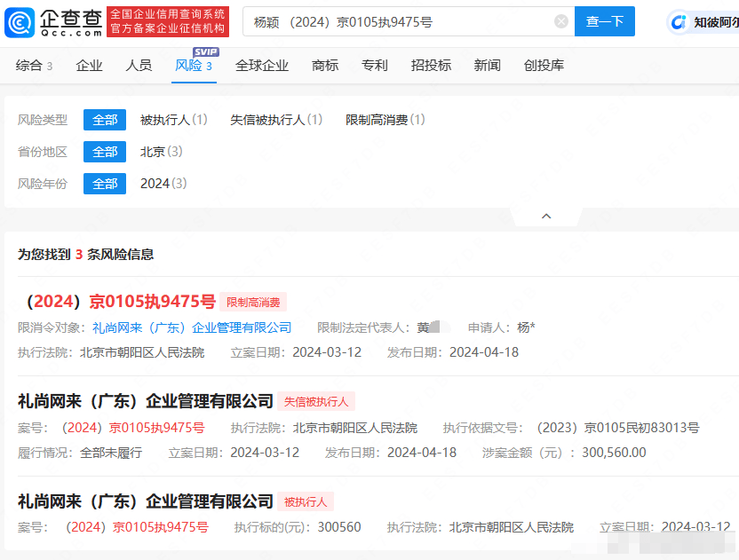
Task: Click inside the search input field
Action: pyautogui.click(x=400, y=22)
